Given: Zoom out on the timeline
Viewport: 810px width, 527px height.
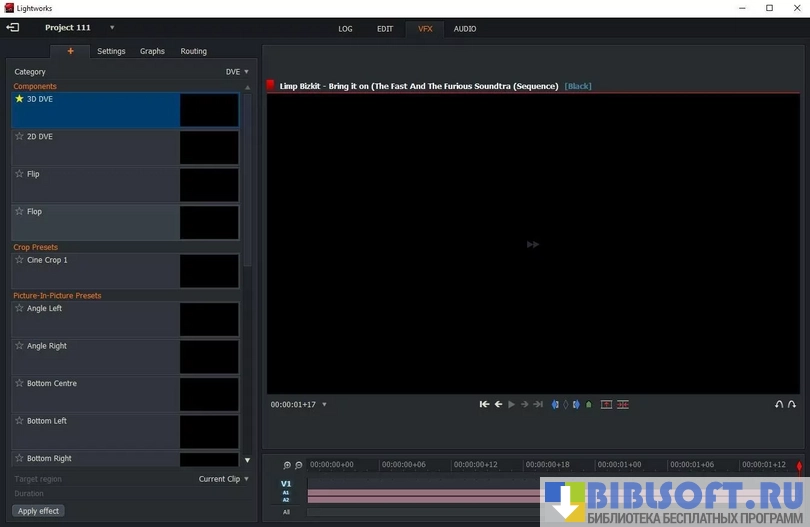Looking at the screenshot, I should [298, 465].
